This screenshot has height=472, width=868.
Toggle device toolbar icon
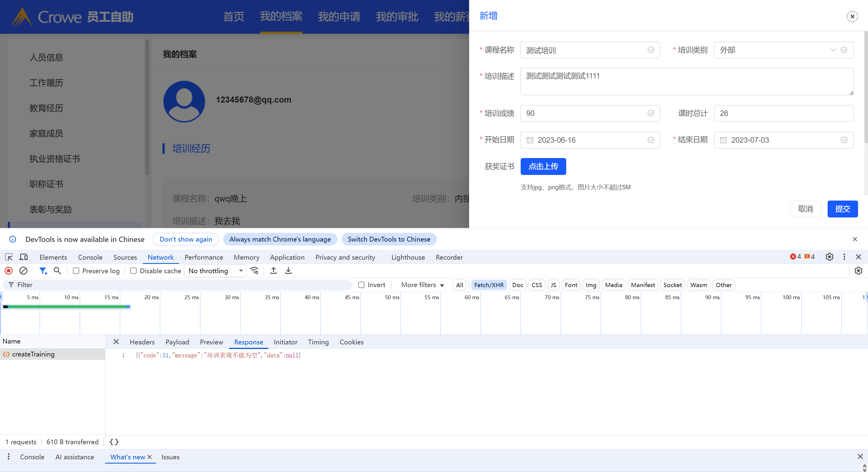23,257
